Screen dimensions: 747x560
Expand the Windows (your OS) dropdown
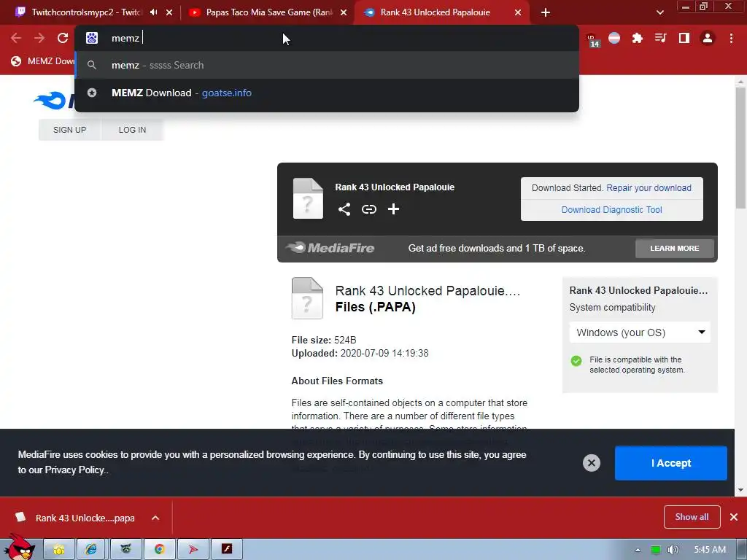point(640,332)
